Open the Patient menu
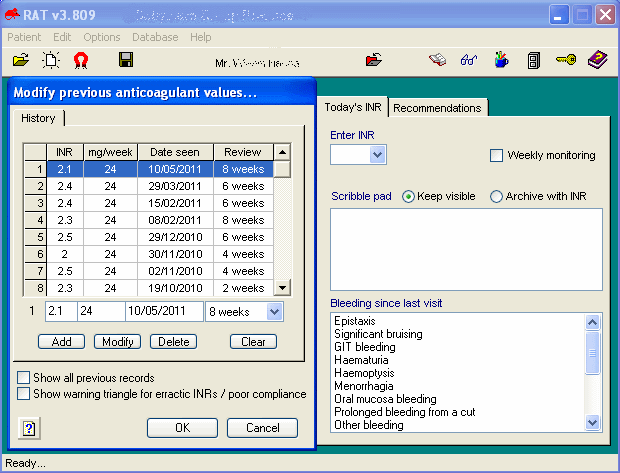Viewport: 620px width, 473px height. [24, 37]
